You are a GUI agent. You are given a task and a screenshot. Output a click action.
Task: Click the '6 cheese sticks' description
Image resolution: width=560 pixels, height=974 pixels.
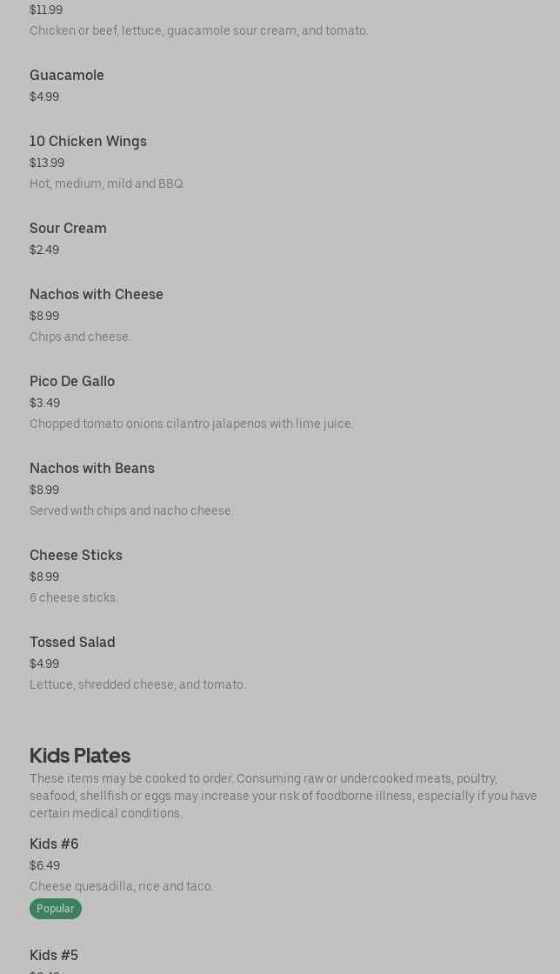click(x=74, y=597)
